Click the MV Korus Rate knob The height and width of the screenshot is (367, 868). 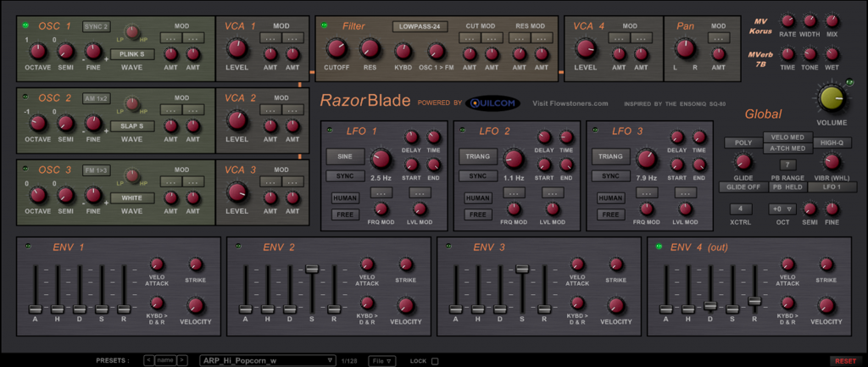[x=787, y=20]
